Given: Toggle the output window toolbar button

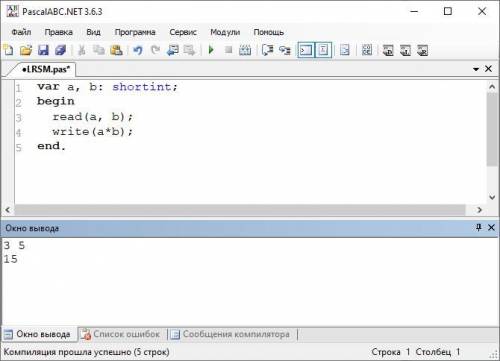Looking at the screenshot, I should pyautogui.click(x=306, y=50).
